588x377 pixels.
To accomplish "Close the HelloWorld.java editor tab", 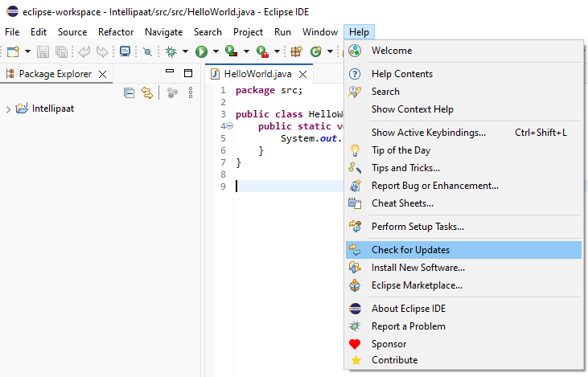I will pos(302,74).
